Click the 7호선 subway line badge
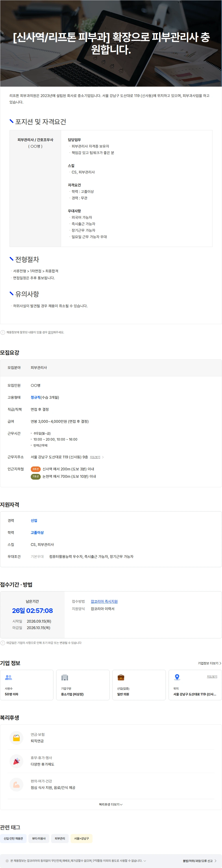Image resolution: width=222 pixels, height=868 pixels. (x=36, y=476)
